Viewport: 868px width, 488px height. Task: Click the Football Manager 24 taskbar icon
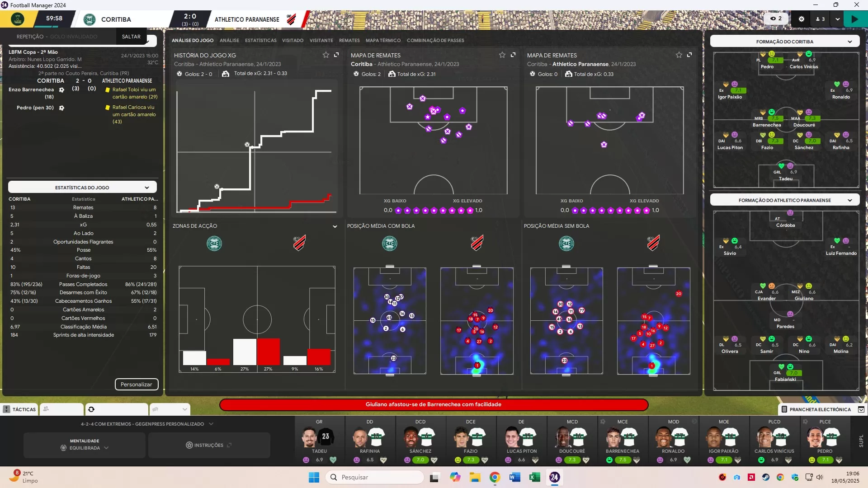click(x=554, y=477)
